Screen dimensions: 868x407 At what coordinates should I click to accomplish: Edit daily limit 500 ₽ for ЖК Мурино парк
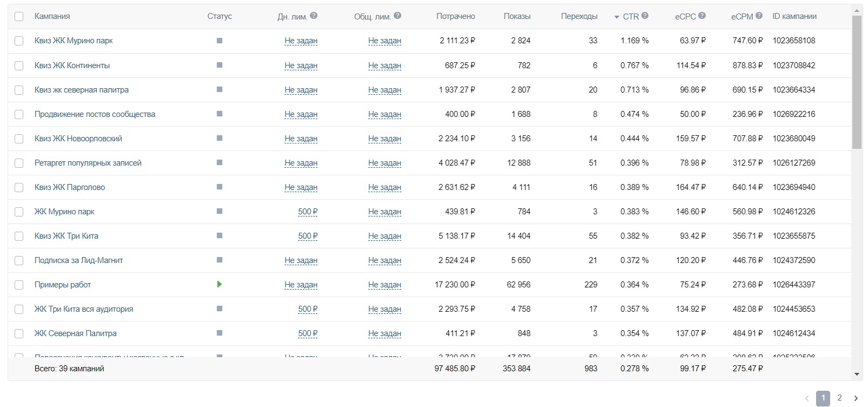(308, 212)
